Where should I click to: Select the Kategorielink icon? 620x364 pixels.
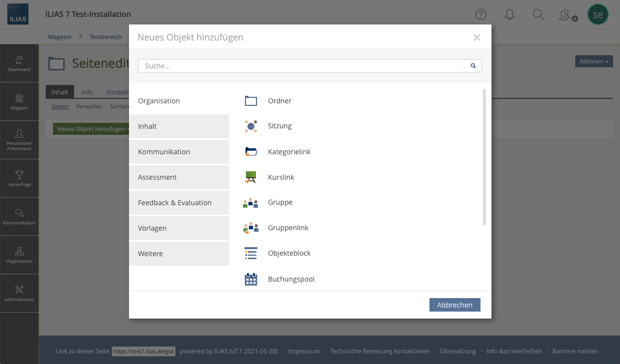250,151
